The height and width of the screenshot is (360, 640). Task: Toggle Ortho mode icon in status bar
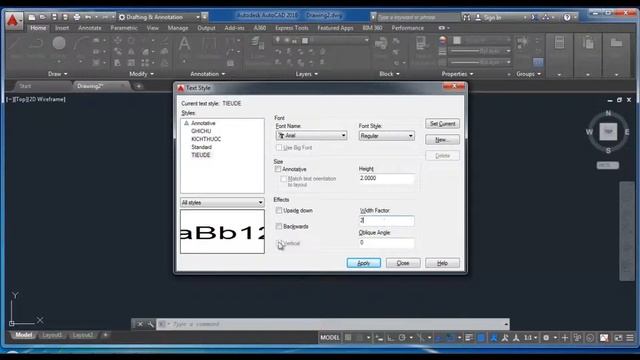[x=391, y=338]
